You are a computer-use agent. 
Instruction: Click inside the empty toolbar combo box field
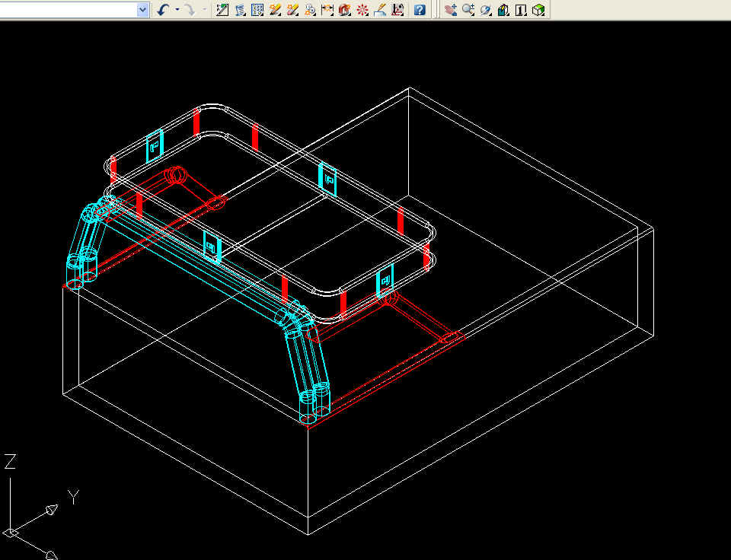tap(67, 10)
